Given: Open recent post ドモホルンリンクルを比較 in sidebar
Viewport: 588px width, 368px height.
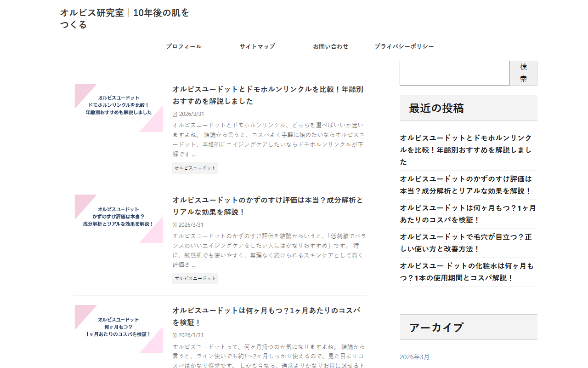Looking at the screenshot, I should click(x=466, y=150).
